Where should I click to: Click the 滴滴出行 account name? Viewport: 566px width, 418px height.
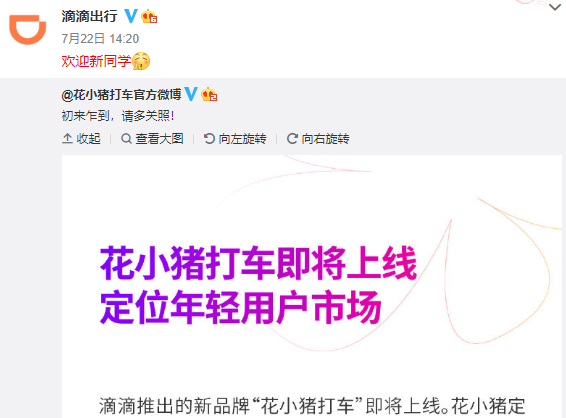[x=89, y=16]
